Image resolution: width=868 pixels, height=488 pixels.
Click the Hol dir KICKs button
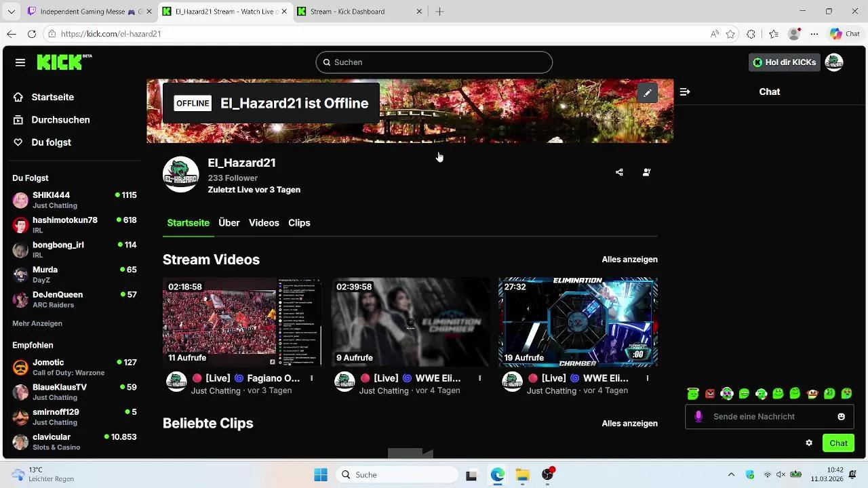pyautogui.click(x=784, y=62)
